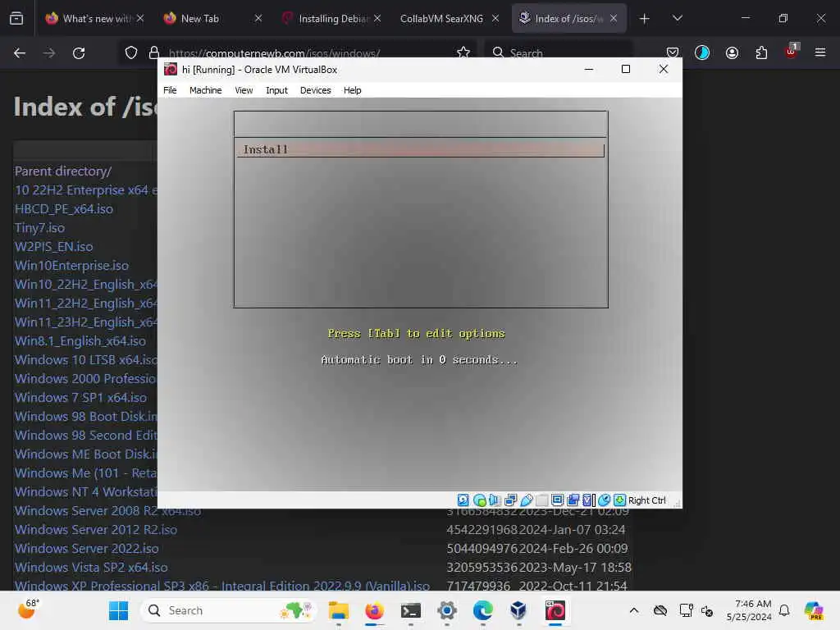Click the taskbar Search box

[228, 610]
